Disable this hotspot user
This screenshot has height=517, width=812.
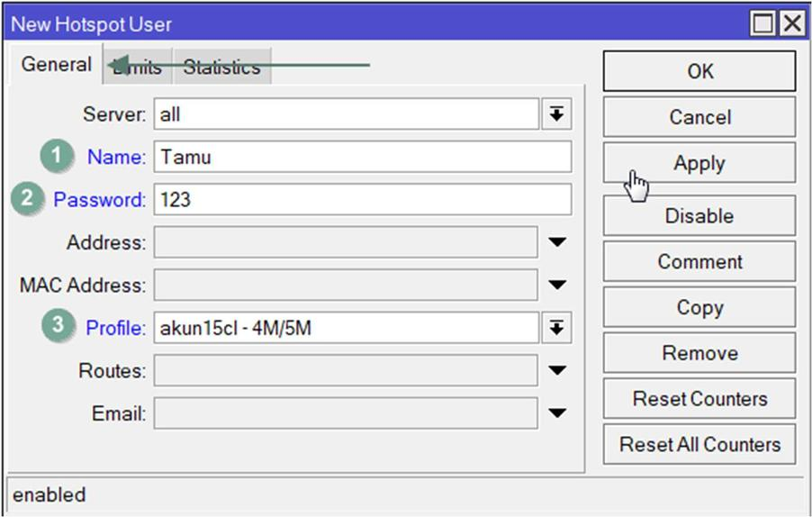(x=699, y=216)
